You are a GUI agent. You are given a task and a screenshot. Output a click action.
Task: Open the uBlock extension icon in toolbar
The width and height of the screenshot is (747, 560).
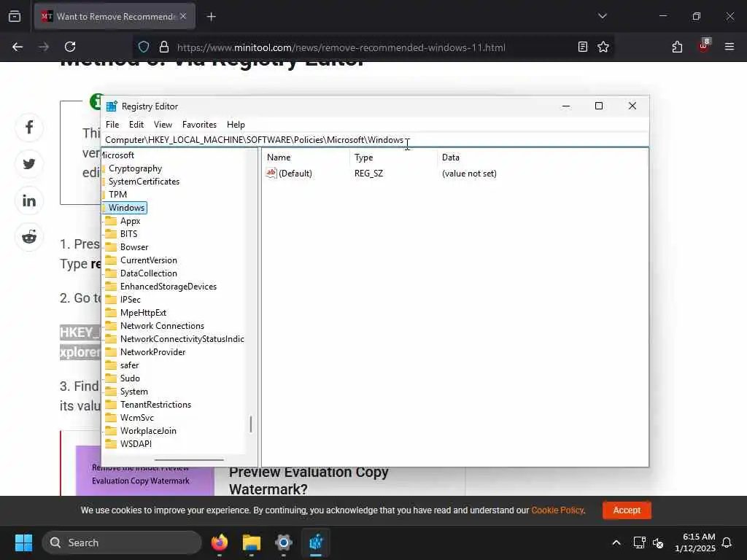[704, 46]
